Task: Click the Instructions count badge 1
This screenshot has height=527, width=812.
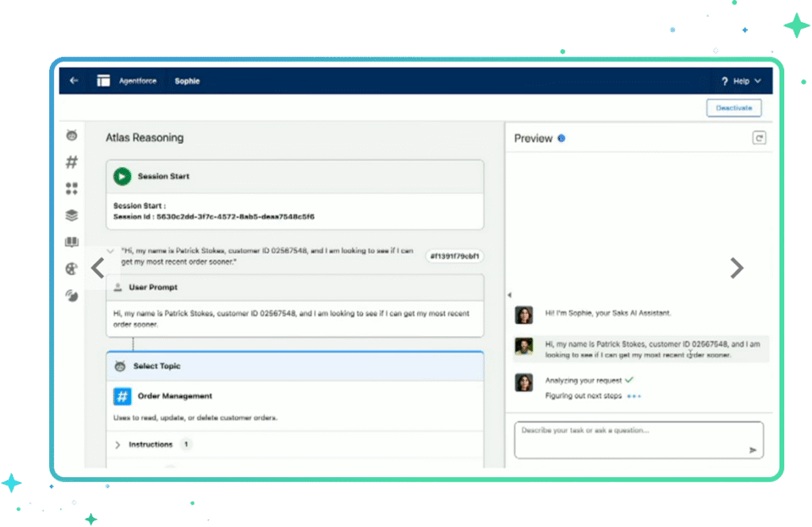Action: pyautogui.click(x=186, y=445)
